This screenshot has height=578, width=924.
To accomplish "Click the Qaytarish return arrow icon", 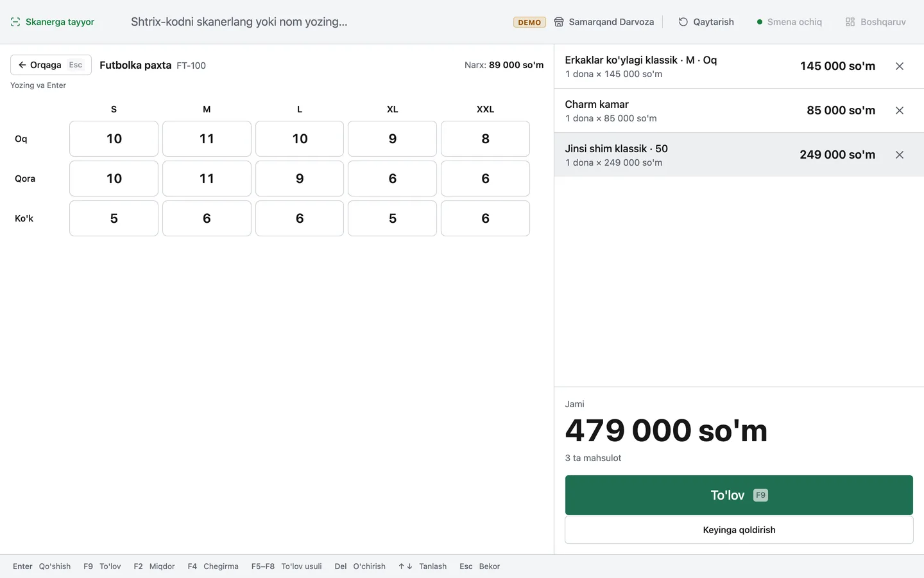I will click(683, 22).
